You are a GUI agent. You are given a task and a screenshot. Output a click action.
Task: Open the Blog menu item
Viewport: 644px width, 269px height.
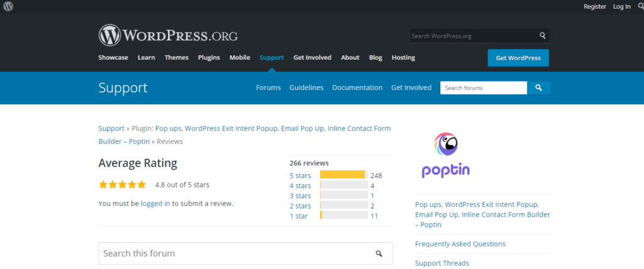tap(375, 57)
